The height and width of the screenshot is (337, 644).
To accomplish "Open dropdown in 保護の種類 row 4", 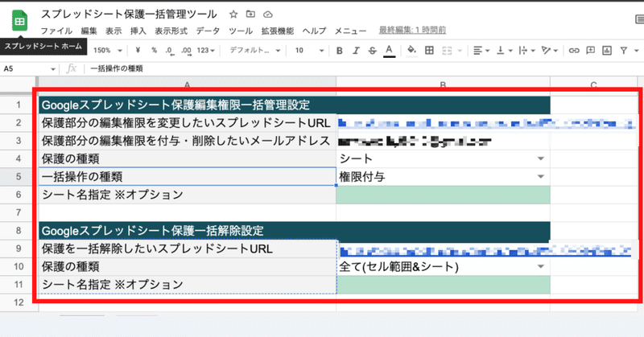I will coord(540,158).
